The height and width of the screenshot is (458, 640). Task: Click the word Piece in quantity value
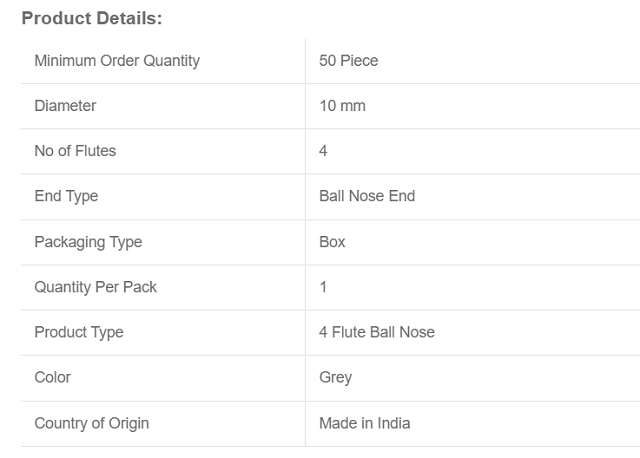[x=360, y=61]
